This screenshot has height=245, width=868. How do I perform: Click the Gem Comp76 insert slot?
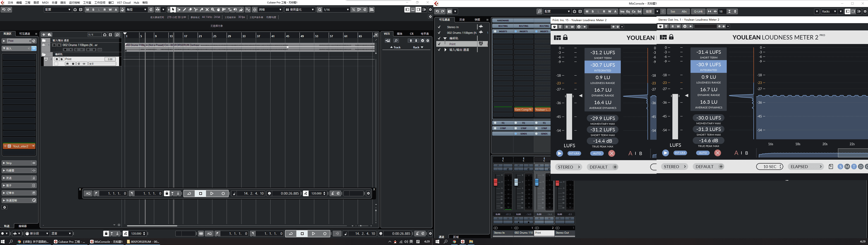(x=523, y=110)
